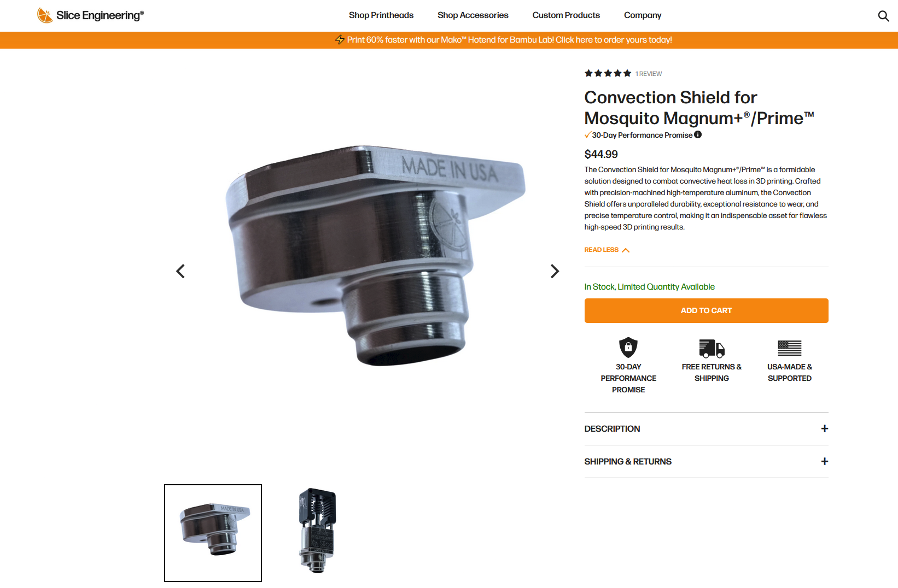Open the Company menu
This screenshot has width=898, height=588.
point(643,15)
